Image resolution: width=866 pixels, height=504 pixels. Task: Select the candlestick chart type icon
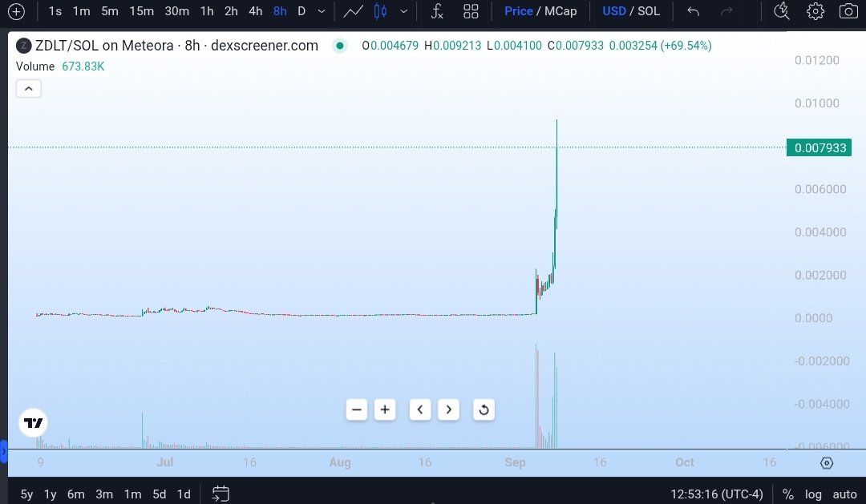point(381,11)
